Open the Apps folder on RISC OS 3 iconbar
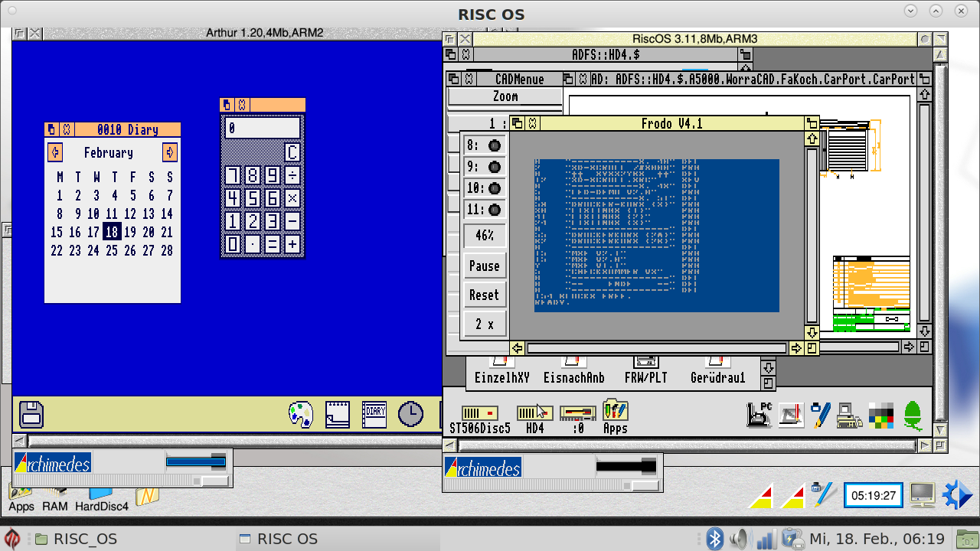This screenshot has height=551, width=980. tap(615, 413)
